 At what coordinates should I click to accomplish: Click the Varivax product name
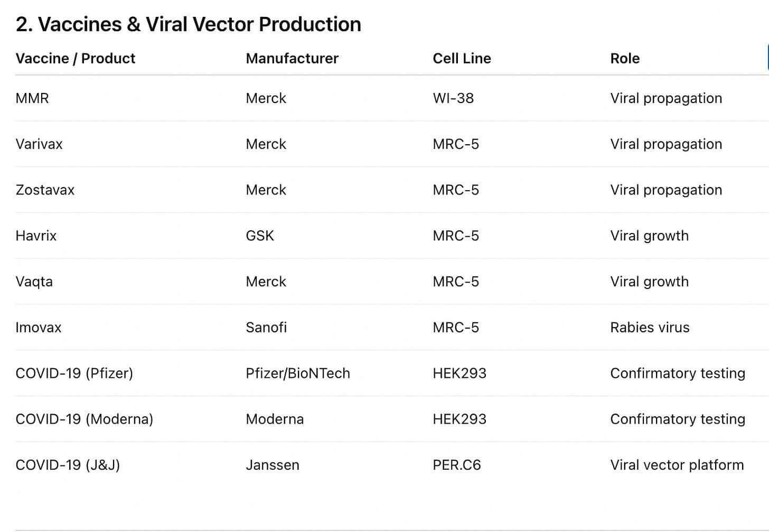pyautogui.click(x=39, y=144)
